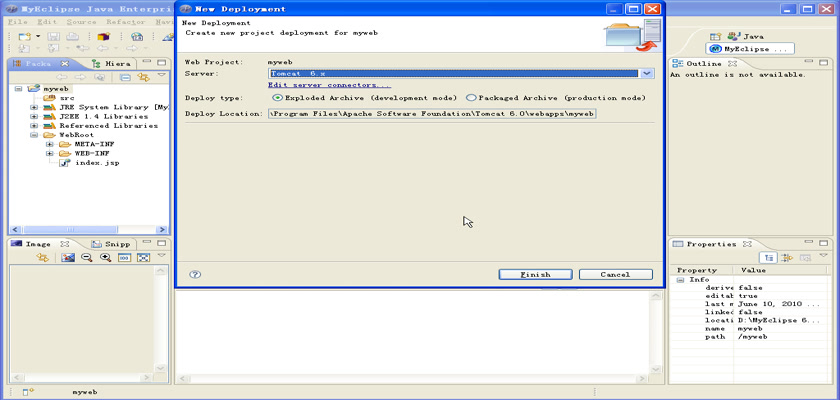The height and width of the screenshot is (400, 840).
Task: Collapse the WebRoot folder
Action: pos(34,135)
